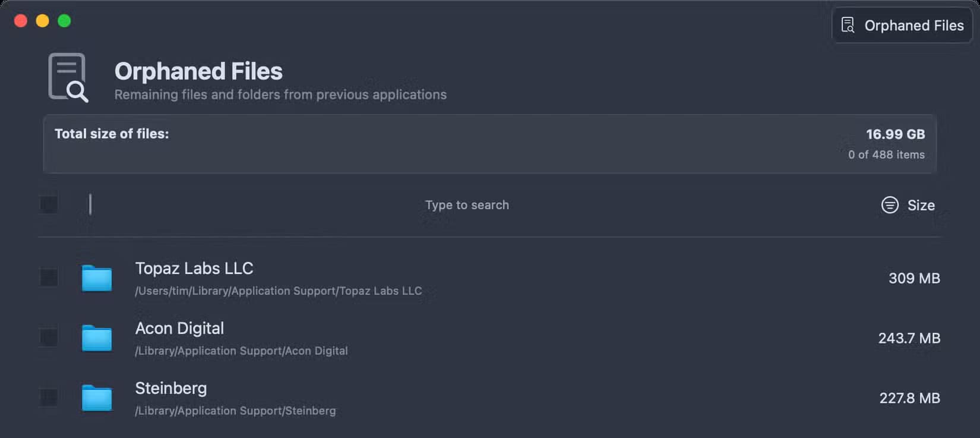Select the Steinberg item name

[x=171, y=389]
